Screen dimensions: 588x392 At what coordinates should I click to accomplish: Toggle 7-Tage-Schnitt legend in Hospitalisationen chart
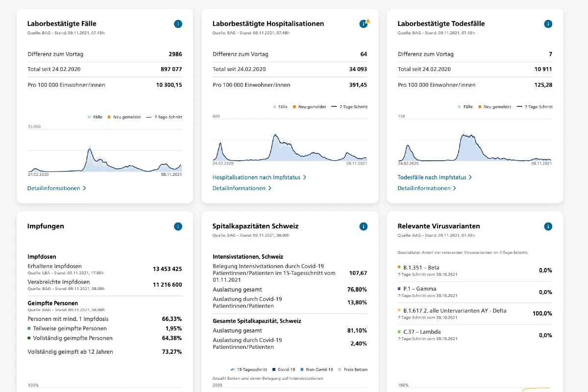349,106
